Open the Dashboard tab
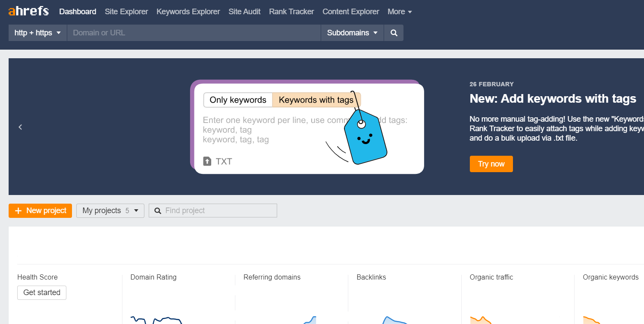 click(78, 12)
